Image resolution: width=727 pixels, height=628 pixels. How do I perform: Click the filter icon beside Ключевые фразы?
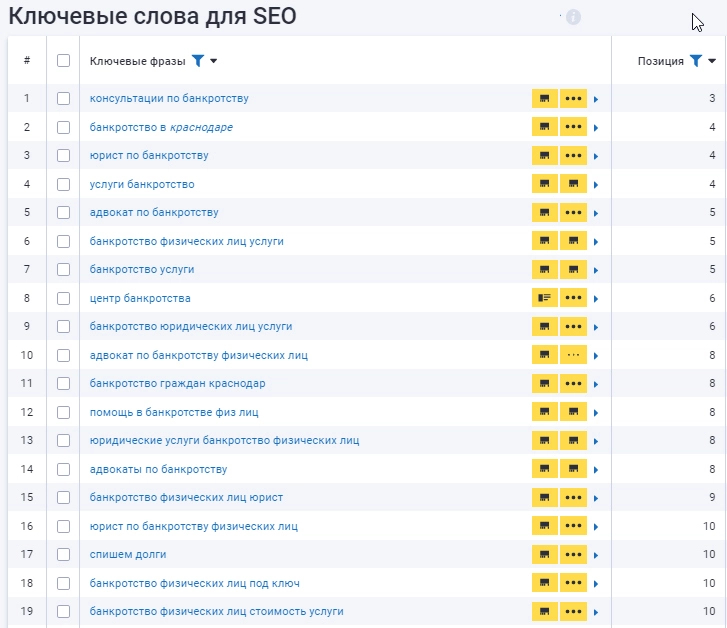198,61
